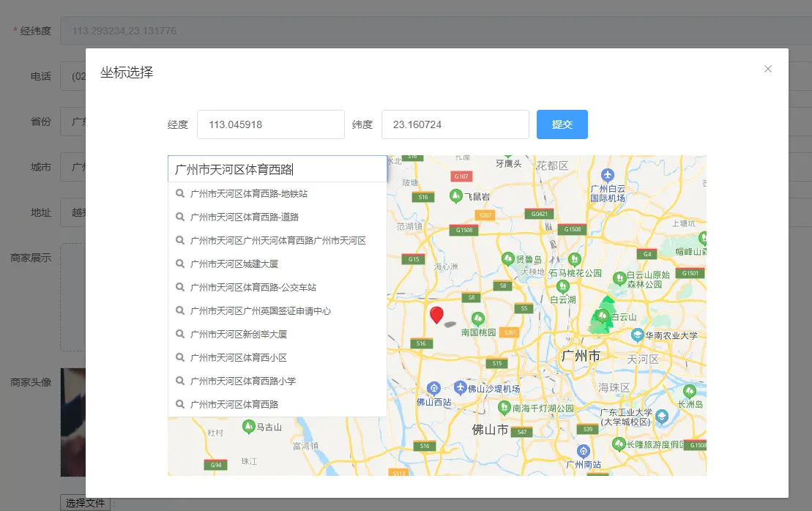
Task: Click 经纬度 field in background form
Action: 436,31
